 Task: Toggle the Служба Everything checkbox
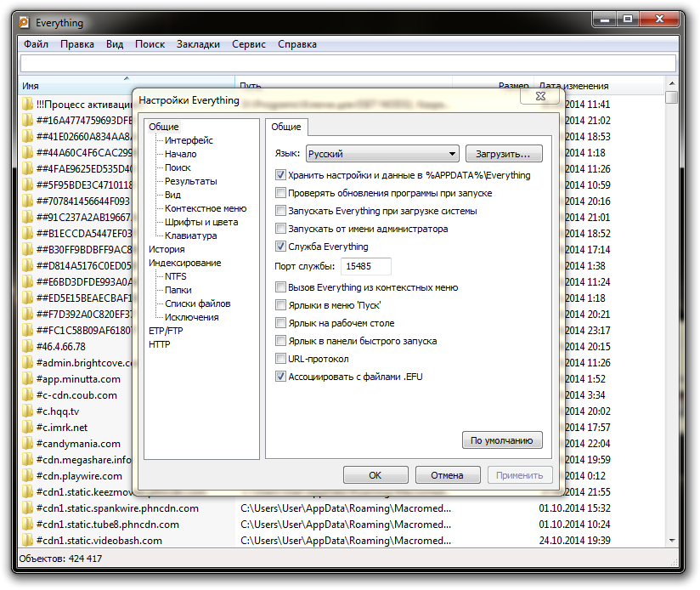click(x=280, y=247)
